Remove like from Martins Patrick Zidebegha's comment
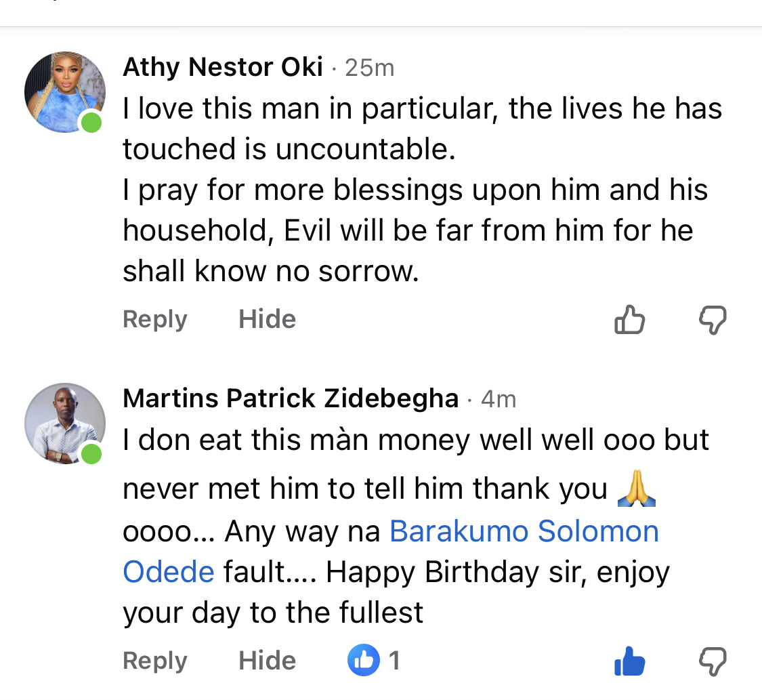 629,661
